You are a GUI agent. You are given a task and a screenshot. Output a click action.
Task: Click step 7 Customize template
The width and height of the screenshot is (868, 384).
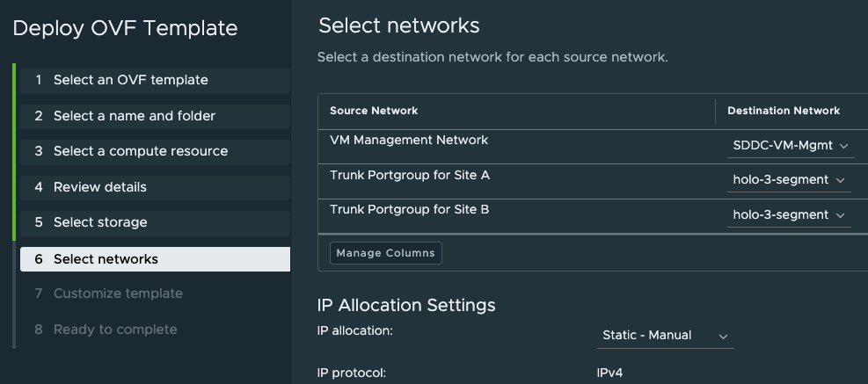coord(118,293)
